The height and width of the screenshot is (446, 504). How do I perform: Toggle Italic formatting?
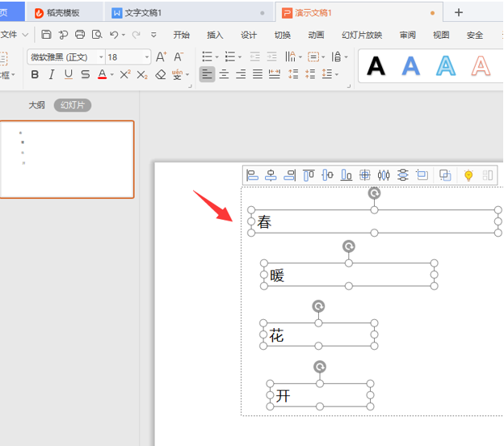[52, 74]
